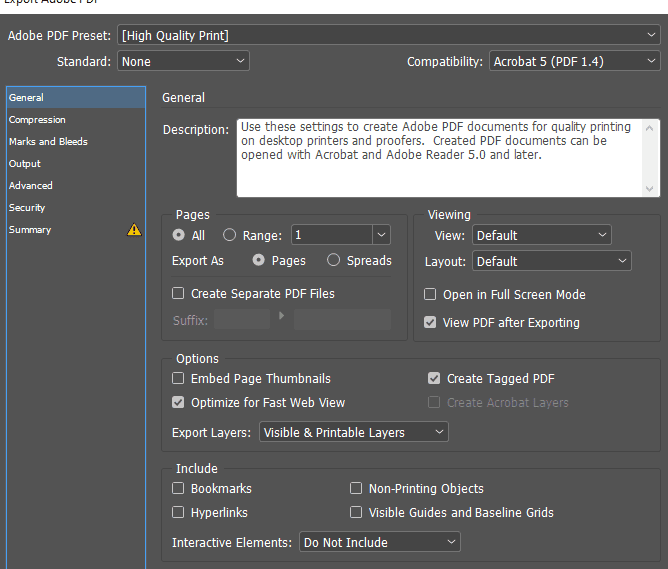Enable Create Separate PDF Files
The height and width of the screenshot is (569, 668).
pyautogui.click(x=178, y=294)
